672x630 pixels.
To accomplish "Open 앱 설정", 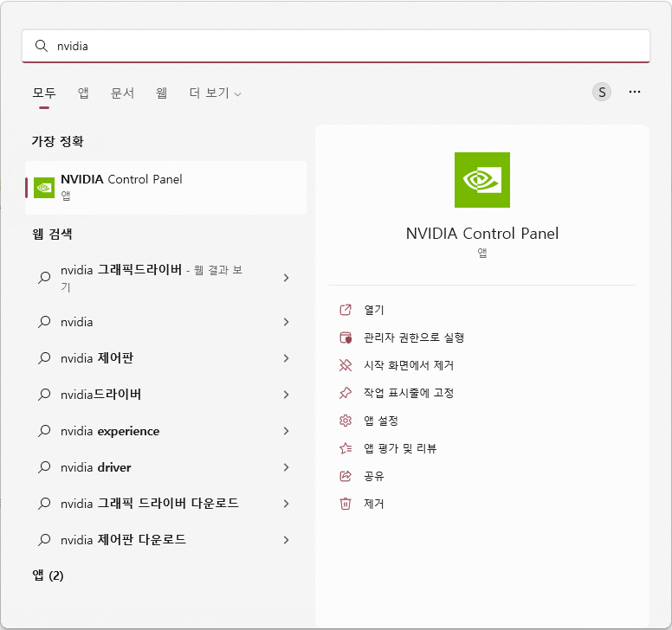I will [381, 421].
